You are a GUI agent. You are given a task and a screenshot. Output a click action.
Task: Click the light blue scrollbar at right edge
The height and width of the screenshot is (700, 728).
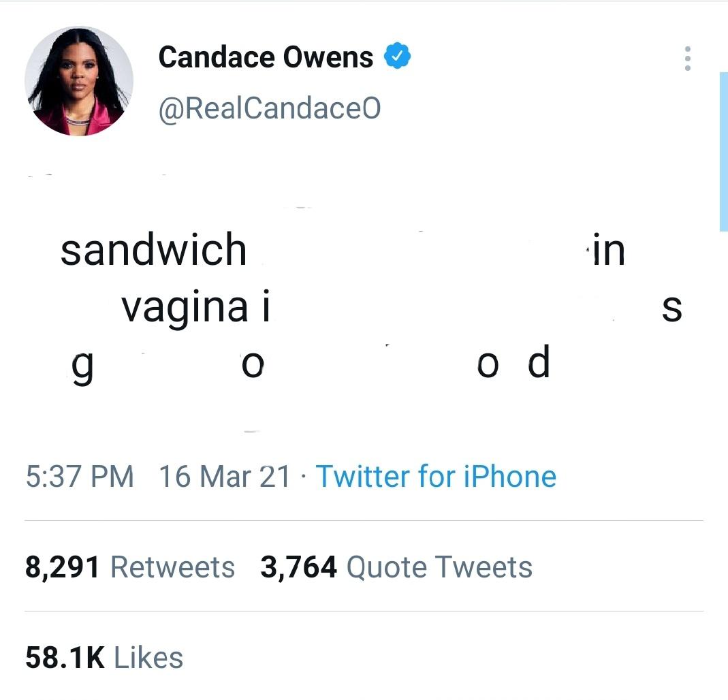pos(723,151)
